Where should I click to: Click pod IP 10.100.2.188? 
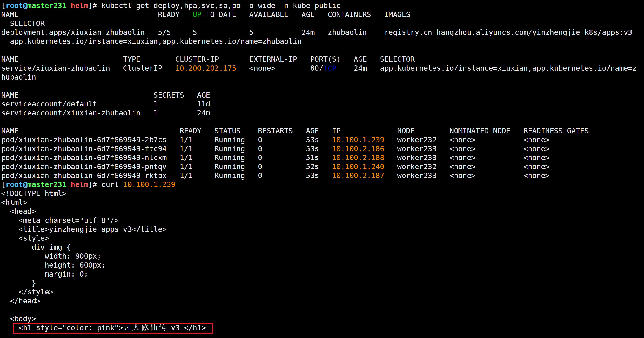358,158
